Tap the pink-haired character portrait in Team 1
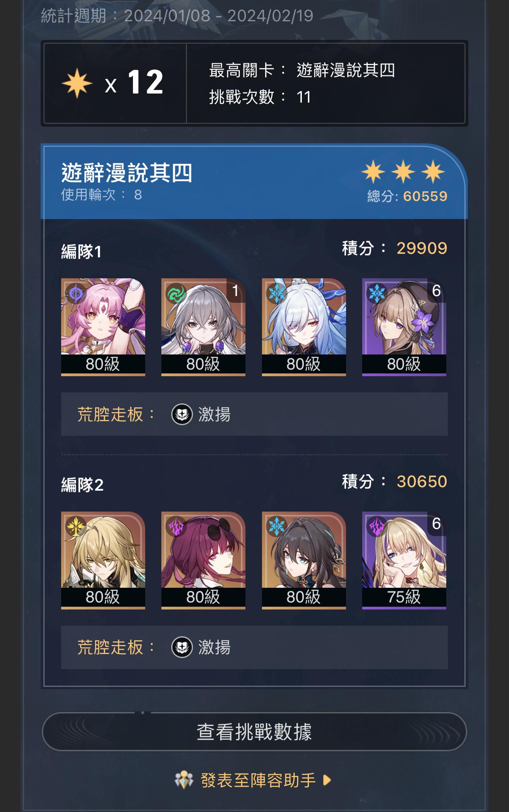 click(103, 327)
